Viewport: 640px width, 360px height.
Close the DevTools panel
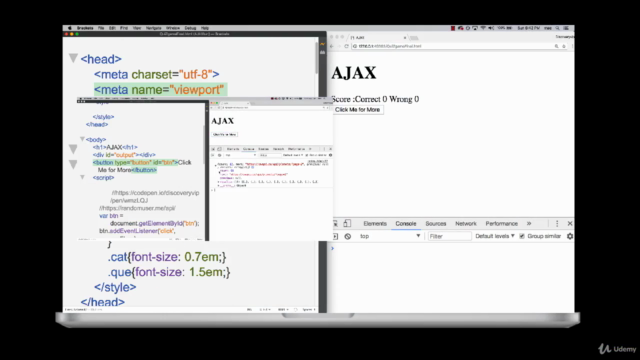click(x=570, y=224)
